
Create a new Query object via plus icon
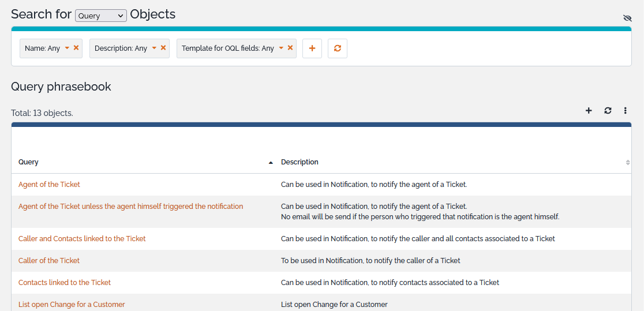[x=589, y=111]
